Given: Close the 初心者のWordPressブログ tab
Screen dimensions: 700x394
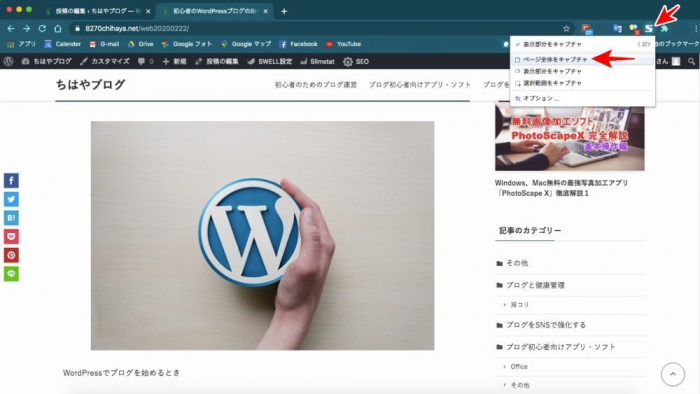Looking at the screenshot, I should 266,11.
